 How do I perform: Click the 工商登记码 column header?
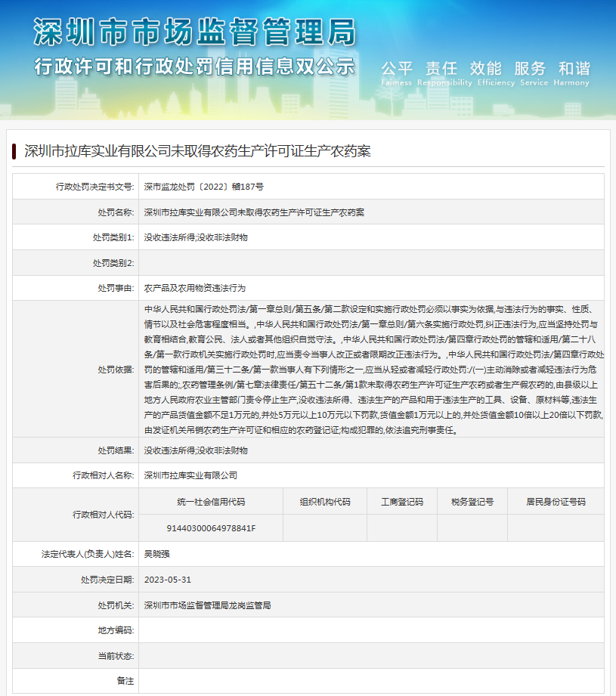(x=402, y=502)
